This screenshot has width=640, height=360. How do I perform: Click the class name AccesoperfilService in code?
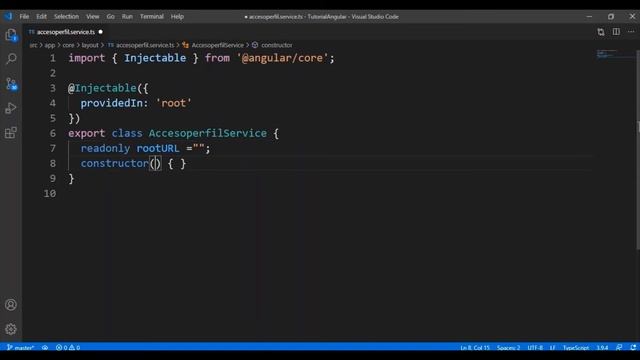[x=208, y=133]
